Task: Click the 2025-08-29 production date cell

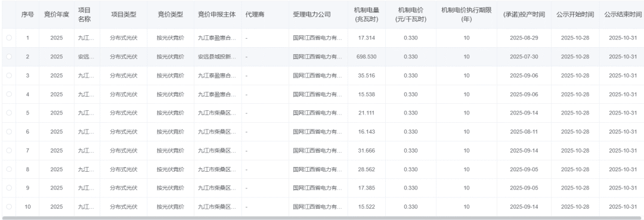Action: 524,38
